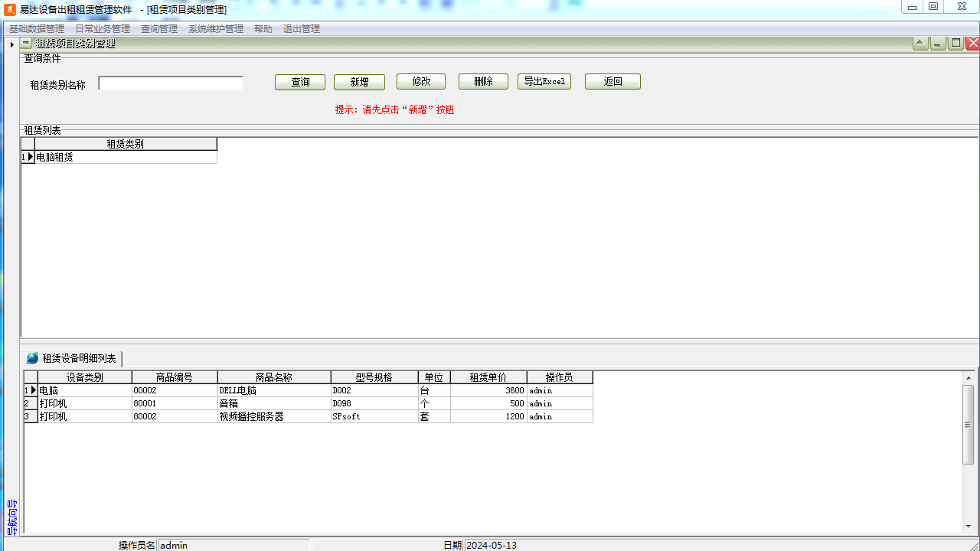Click inside the 租赁类别名称 input field
The image size is (980, 551).
coord(170,83)
